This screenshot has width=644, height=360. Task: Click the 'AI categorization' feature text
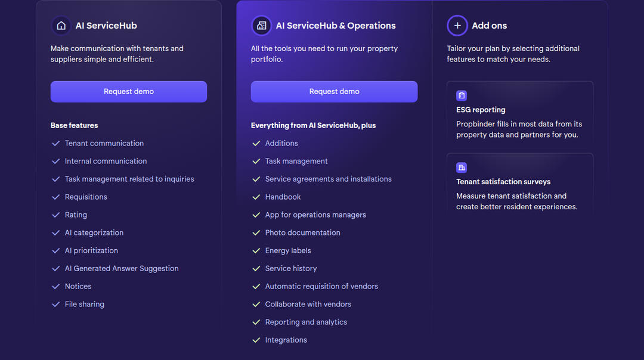pos(94,232)
